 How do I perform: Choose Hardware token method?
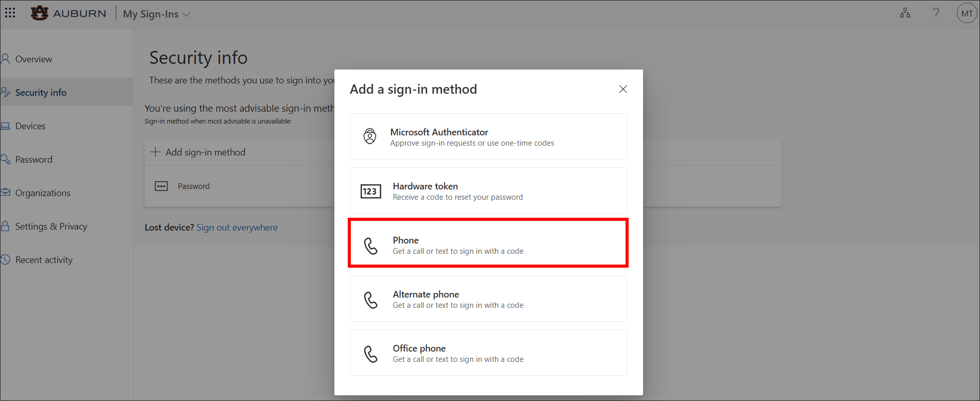(488, 190)
